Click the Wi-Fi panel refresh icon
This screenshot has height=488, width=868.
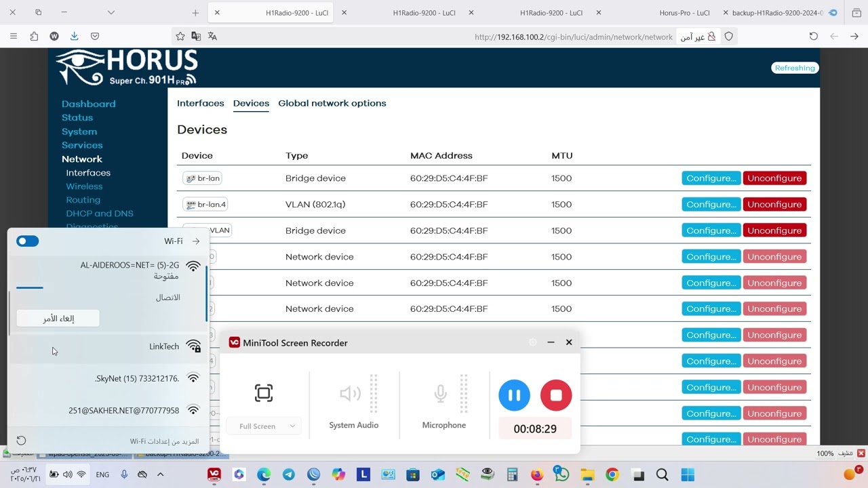point(21,441)
